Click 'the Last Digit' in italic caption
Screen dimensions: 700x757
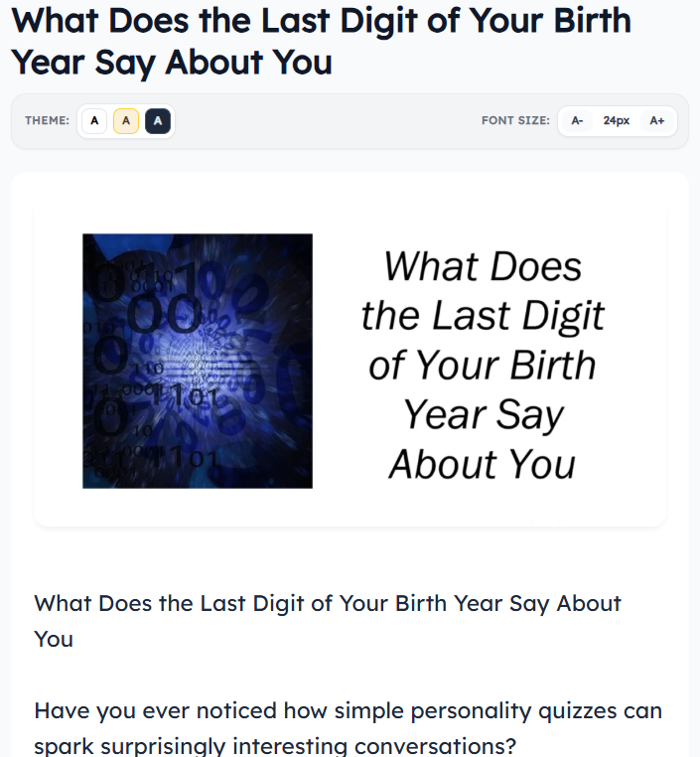click(x=483, y=316)
